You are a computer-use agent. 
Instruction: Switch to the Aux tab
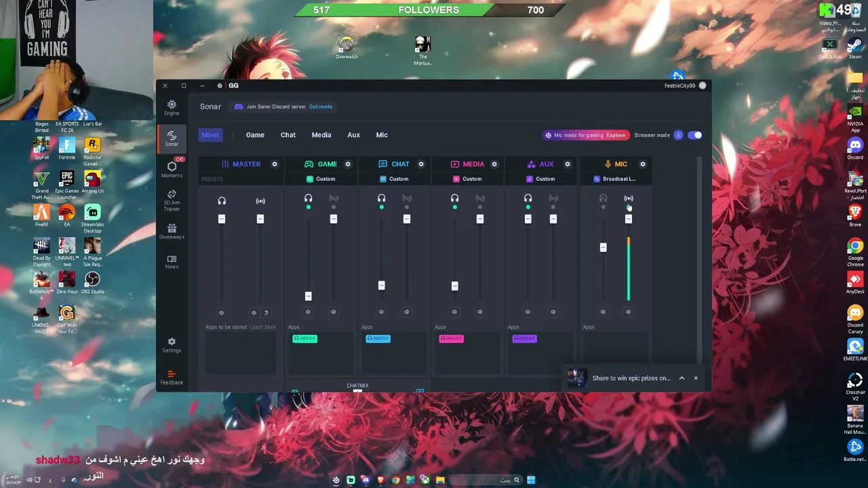(353, 135)
